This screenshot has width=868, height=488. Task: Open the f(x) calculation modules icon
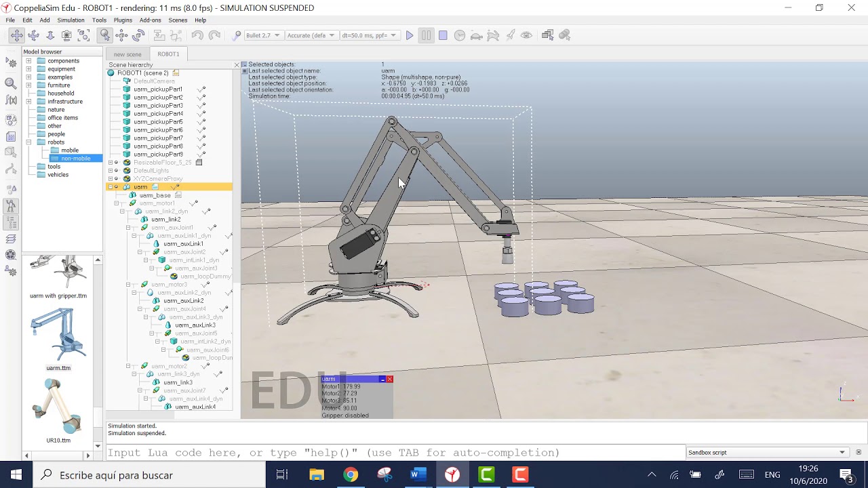click(x=11, y=100)
